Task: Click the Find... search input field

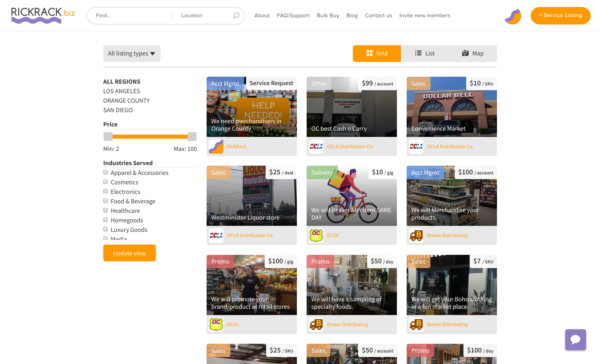Action: [130, 15]
